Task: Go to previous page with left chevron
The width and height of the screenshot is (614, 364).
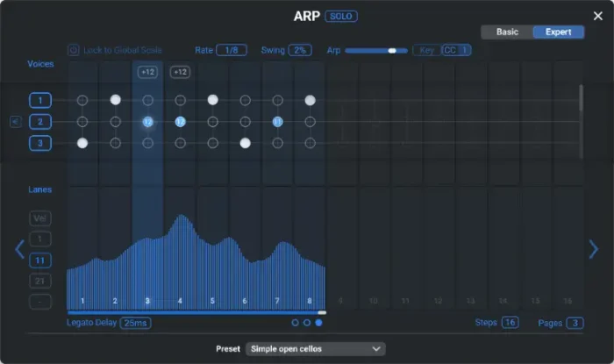Action: [19, 249]
